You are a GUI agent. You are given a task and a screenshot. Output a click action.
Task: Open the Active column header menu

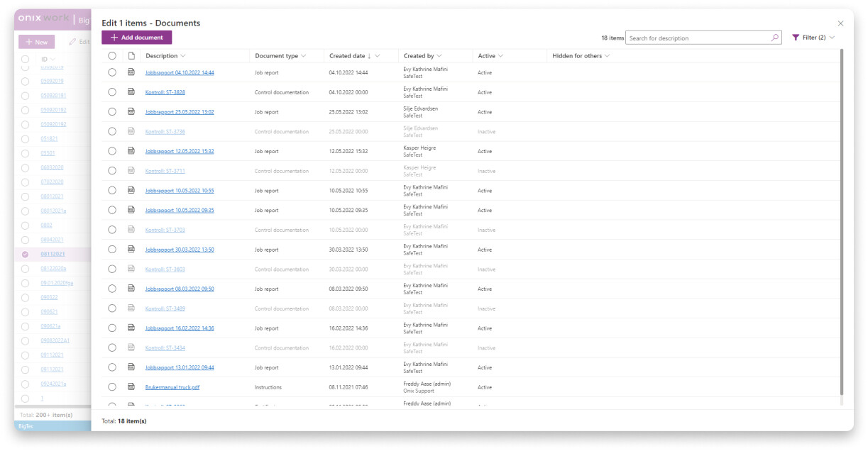click(500, 56)
